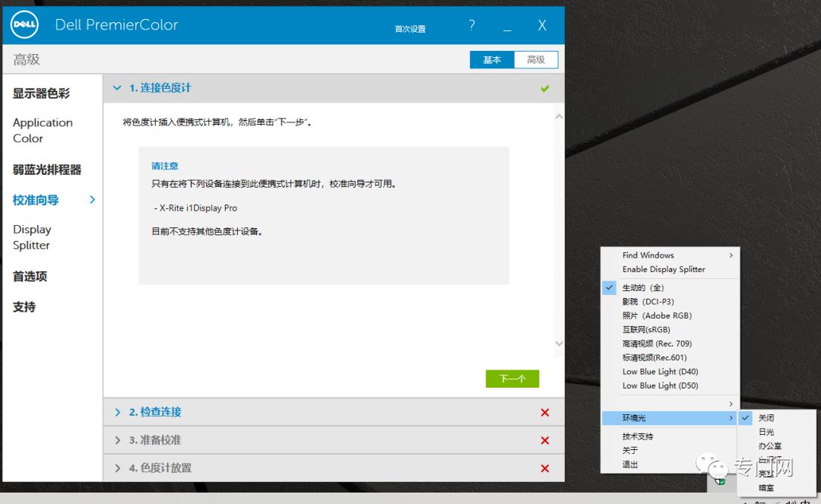
Task: Click the red X beside 色度计放置
Action: pyautogui.click(x=545, y=468)
